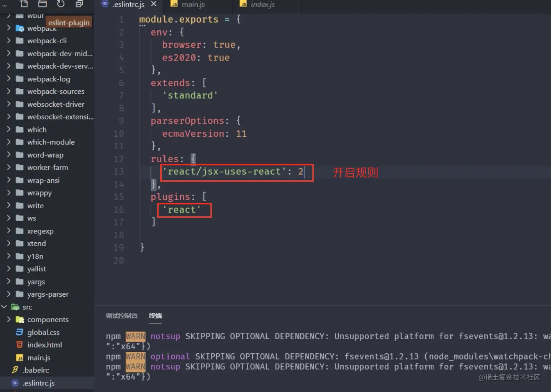Expand the worker-farm folder chevron
The width and height of the screenshot is (551, 392).
click(8, 167)
